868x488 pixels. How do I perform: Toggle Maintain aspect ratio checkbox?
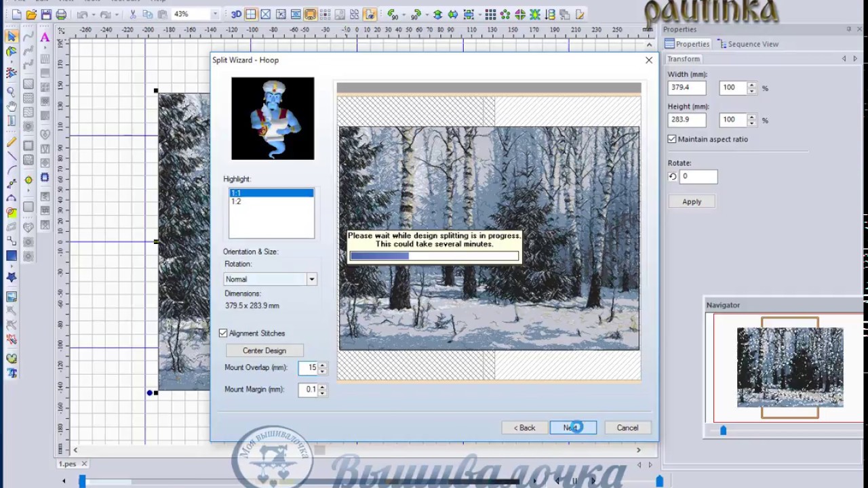tap(672, 139)
